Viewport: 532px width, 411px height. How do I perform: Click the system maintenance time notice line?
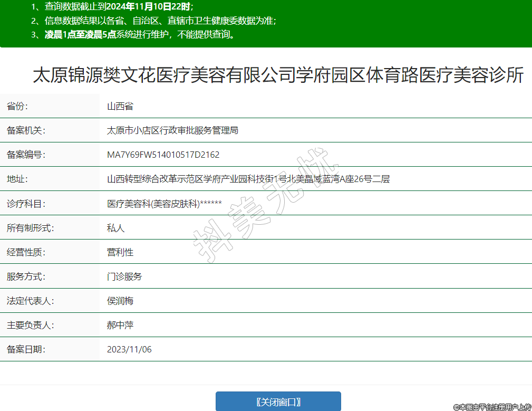click(x=132, y=35)
